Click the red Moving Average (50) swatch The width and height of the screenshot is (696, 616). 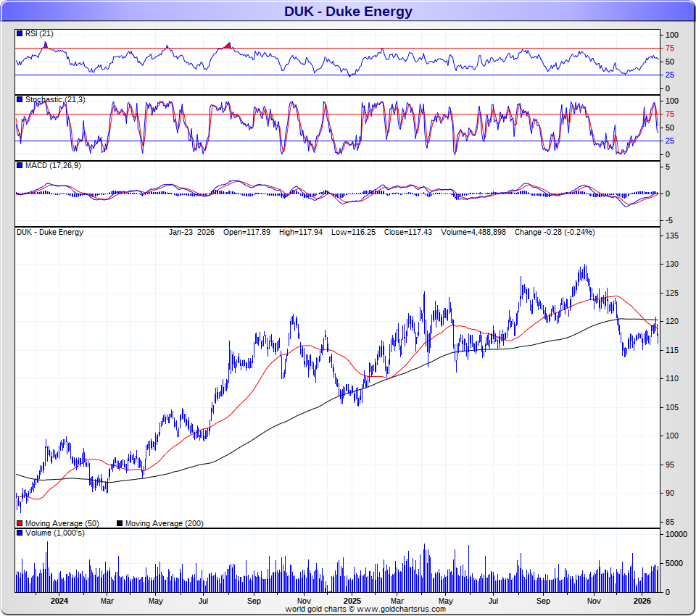tap(20, 523)
